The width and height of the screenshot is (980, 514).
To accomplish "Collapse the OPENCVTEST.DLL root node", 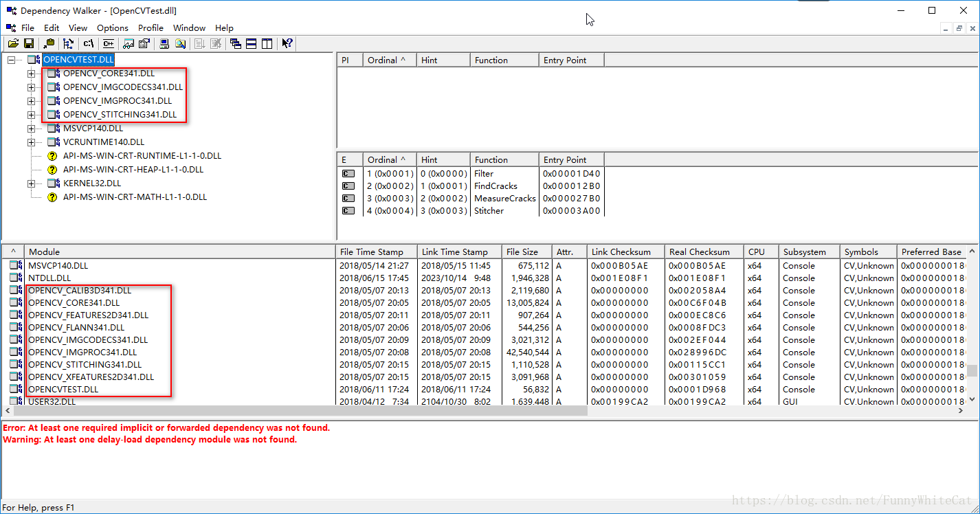I will [11, 60].
